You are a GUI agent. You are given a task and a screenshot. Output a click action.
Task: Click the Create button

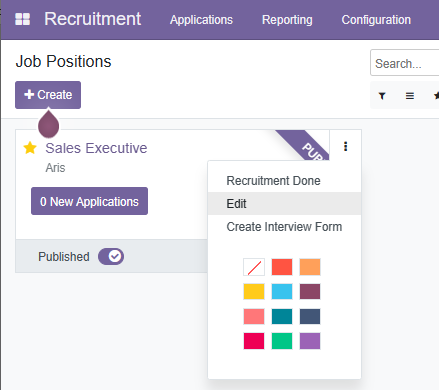click(48, 95)
